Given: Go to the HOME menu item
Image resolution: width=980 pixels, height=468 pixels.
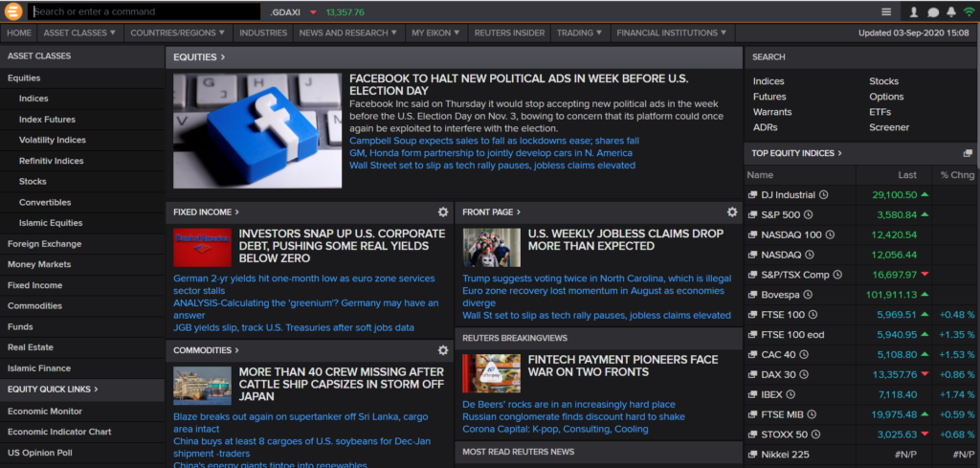Looking at the screenshot, I should tap(19, 33).
